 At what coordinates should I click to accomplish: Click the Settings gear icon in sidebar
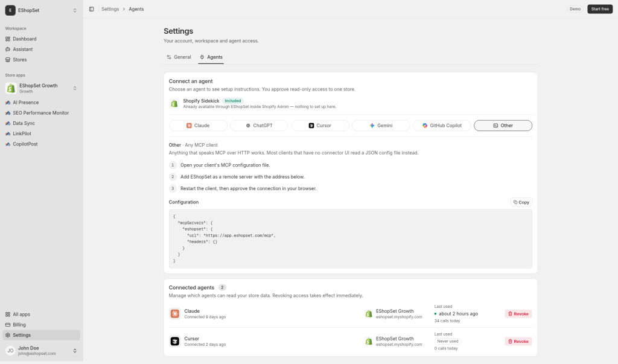8,335
